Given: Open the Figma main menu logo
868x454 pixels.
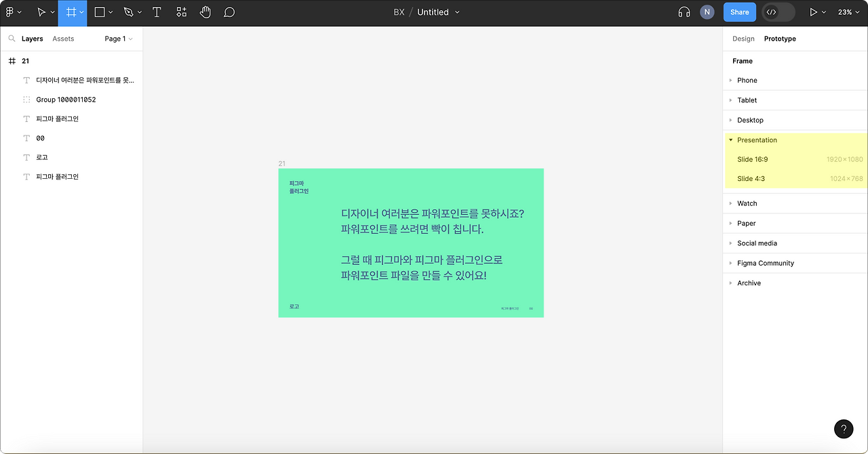Looking at the screenshot, I should click(x=10, y=12).
